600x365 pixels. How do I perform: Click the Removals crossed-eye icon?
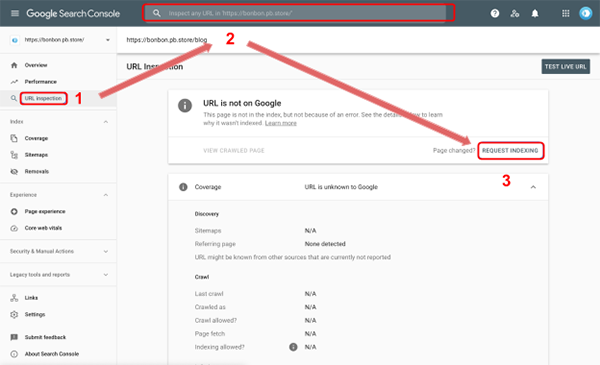(14, 171)
